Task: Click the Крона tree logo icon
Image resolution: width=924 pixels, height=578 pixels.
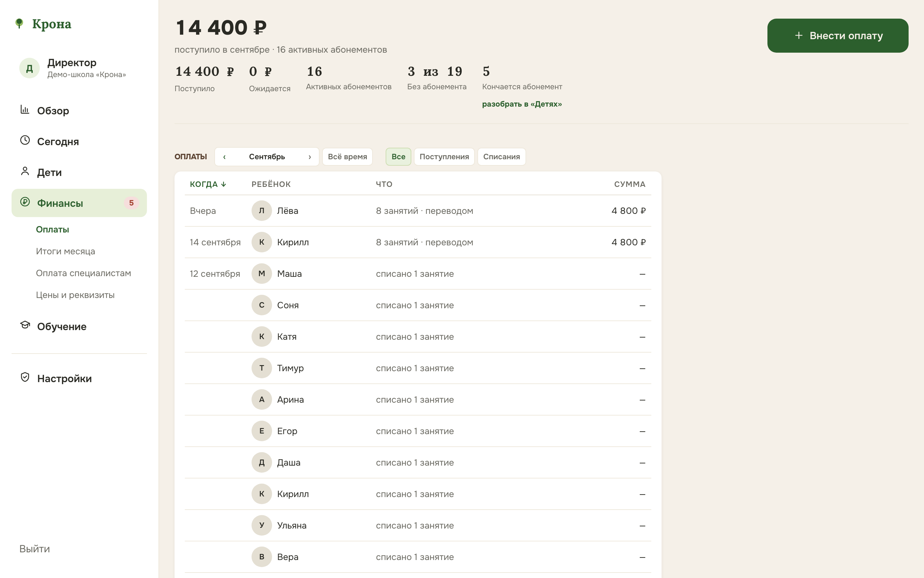Action: [19, 24]
